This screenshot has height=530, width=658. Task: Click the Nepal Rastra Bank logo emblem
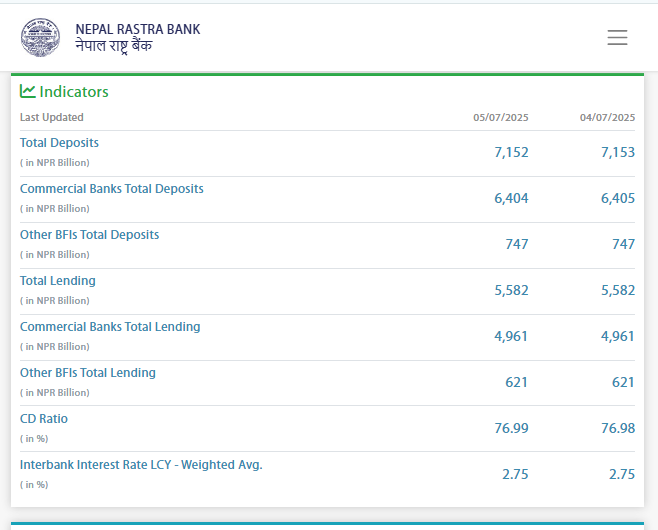click(41, 37)
